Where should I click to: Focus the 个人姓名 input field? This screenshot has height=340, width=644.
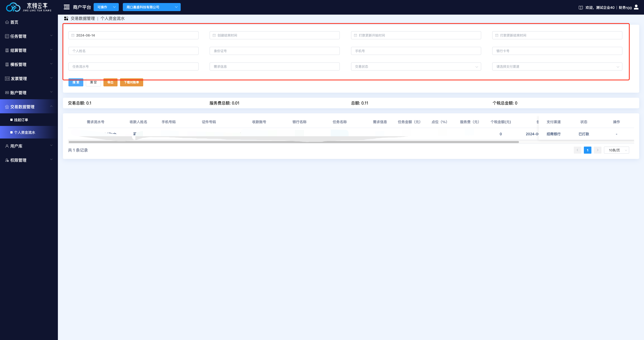click(133, 51)
